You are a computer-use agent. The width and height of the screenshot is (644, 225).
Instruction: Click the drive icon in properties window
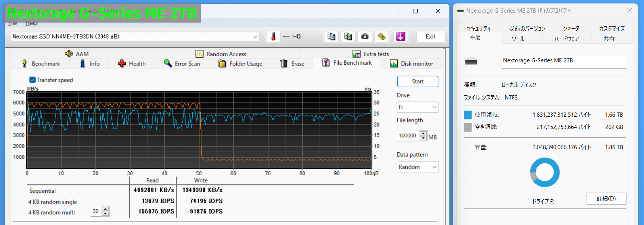pos(471,61)
